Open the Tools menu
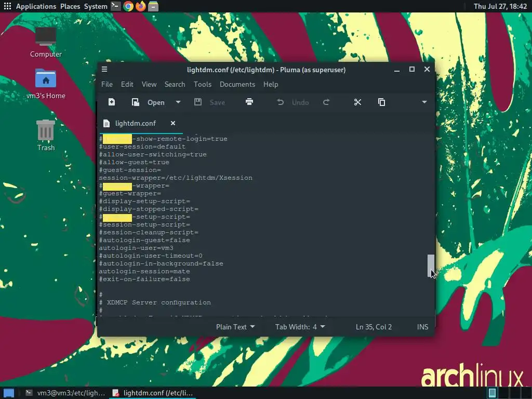 (x=203, y=84)
